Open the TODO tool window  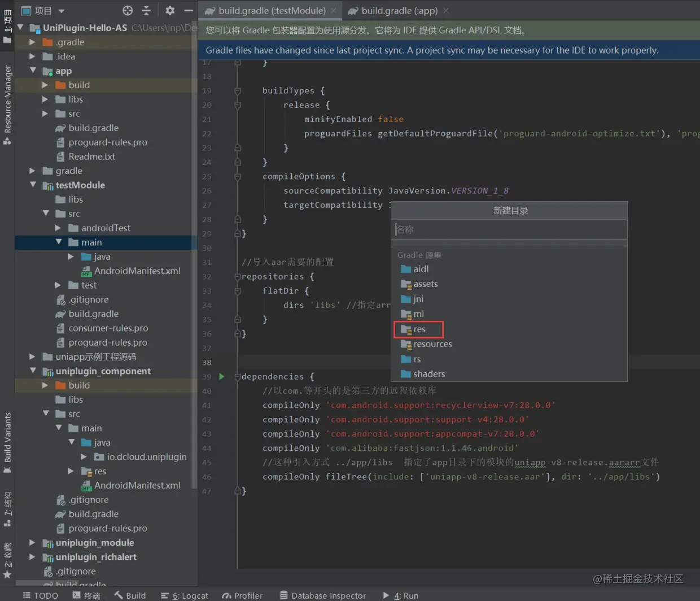click(x=40, y=595)
